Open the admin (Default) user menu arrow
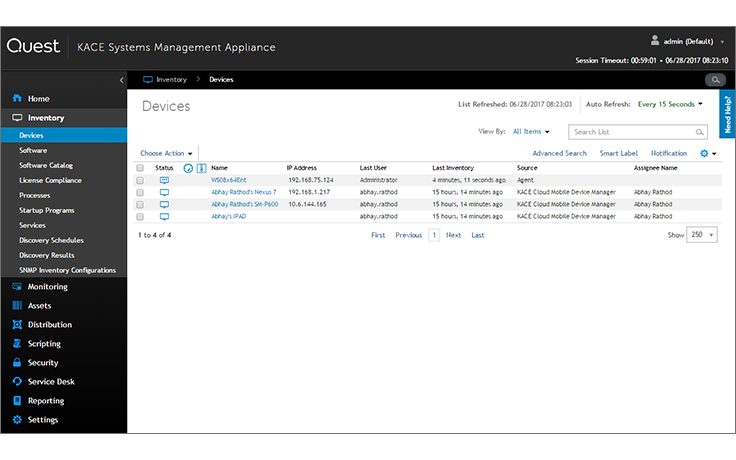Viewport: 736px width, 460px height. point(722,42)
